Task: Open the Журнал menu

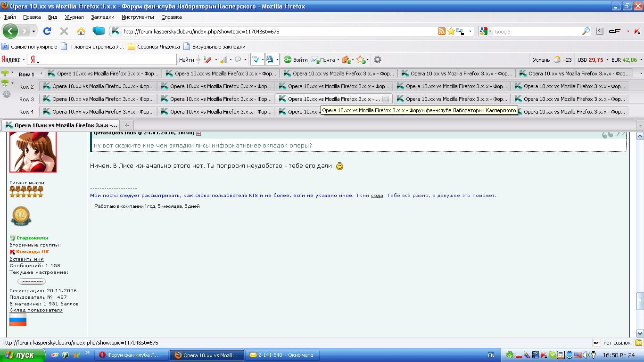Action: pyautogui.click(x=74, y=17)
